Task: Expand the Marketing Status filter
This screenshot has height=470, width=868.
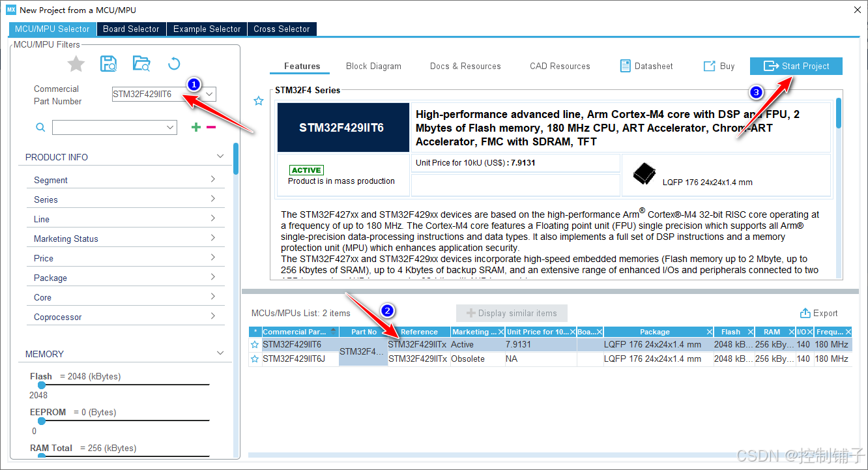Action: pyautogui.click(x=213, y=238)
